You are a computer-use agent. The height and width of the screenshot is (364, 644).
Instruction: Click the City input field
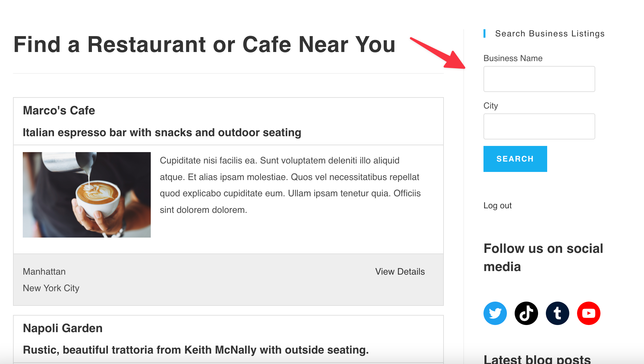coord(539,126)
